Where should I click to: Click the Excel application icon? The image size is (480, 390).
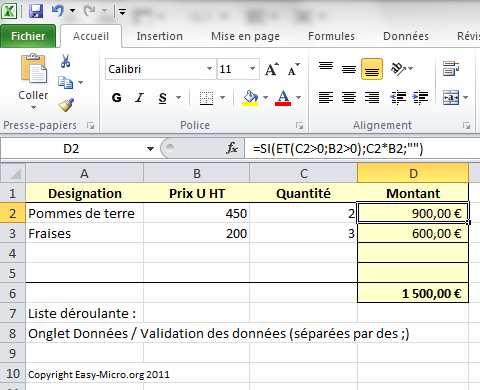(9, 11)
